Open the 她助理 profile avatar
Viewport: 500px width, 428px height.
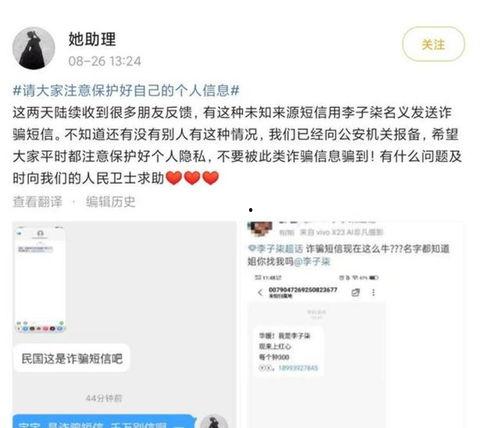(x=34, y=48)
